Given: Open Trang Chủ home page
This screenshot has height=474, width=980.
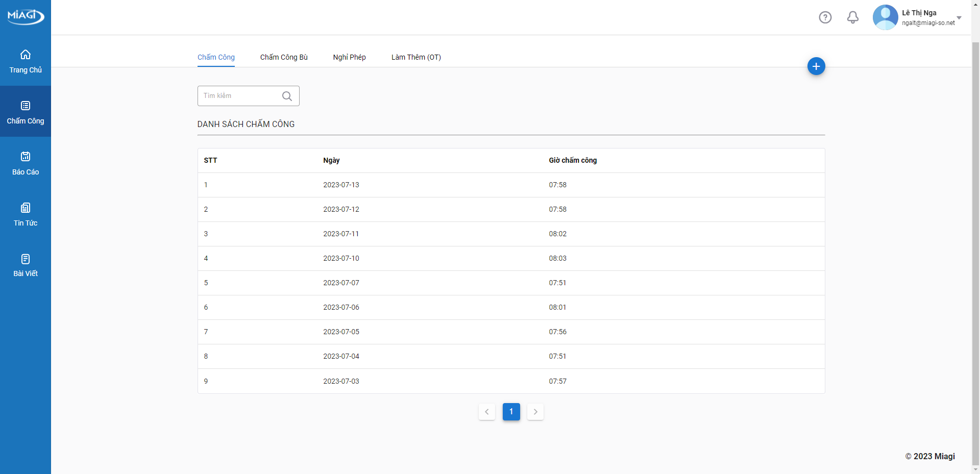Looking at the screenshot, I should [26, 61].
